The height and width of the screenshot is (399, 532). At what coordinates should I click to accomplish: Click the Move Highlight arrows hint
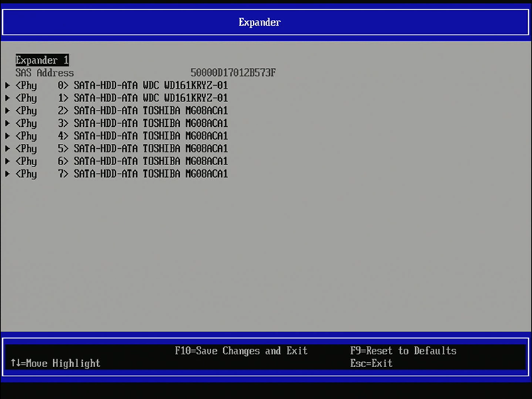[56, 364]
